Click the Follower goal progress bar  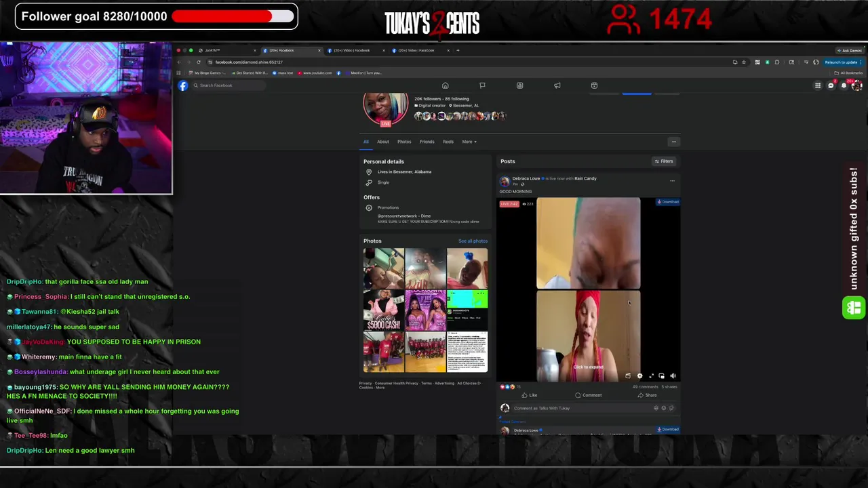[233, 16]
